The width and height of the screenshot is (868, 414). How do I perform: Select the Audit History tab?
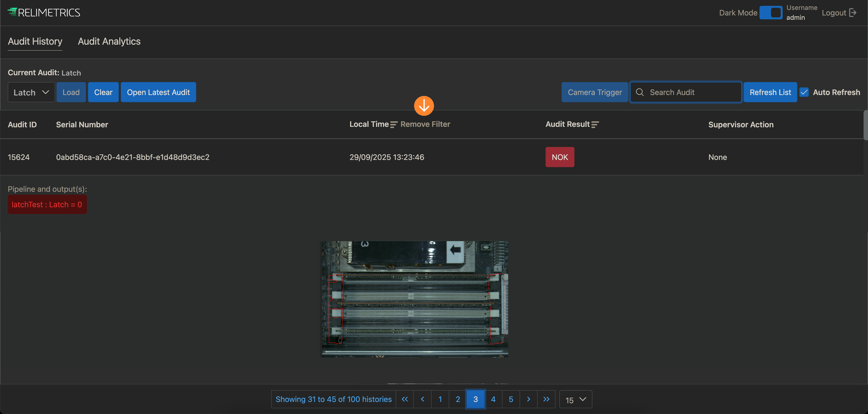coord(35,41)
